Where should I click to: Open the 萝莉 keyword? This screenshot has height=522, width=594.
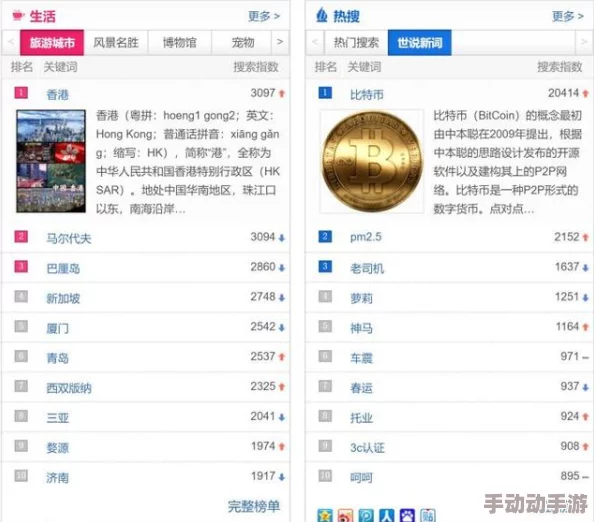tap(361, 298)
